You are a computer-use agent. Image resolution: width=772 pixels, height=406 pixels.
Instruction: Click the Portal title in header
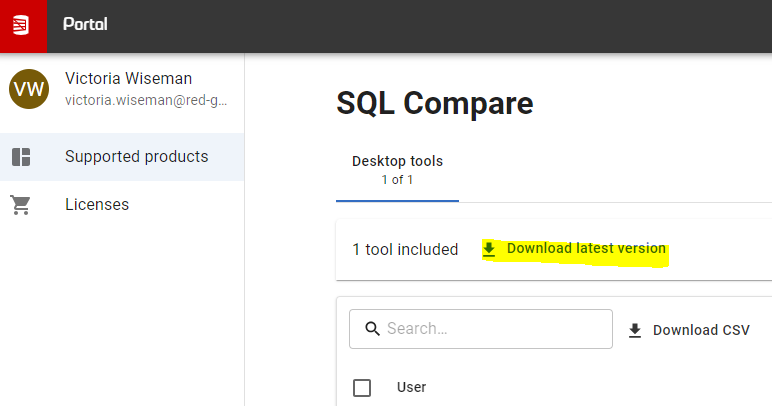[85, 24]
